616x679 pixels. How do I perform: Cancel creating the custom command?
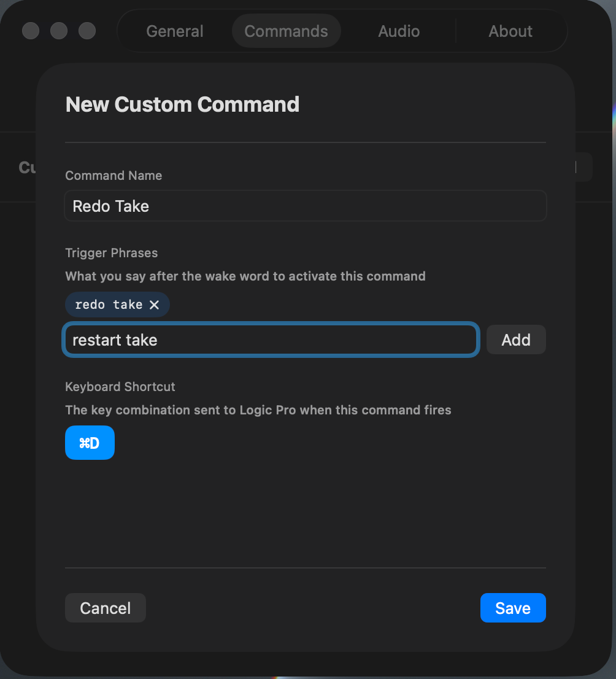coord(105,608)
